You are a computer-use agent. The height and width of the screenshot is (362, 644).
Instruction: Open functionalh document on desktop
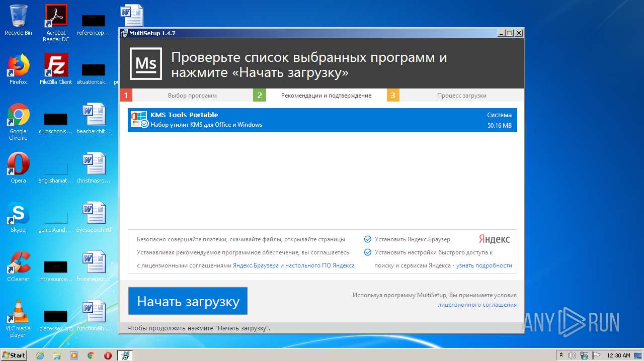(94, 316)
